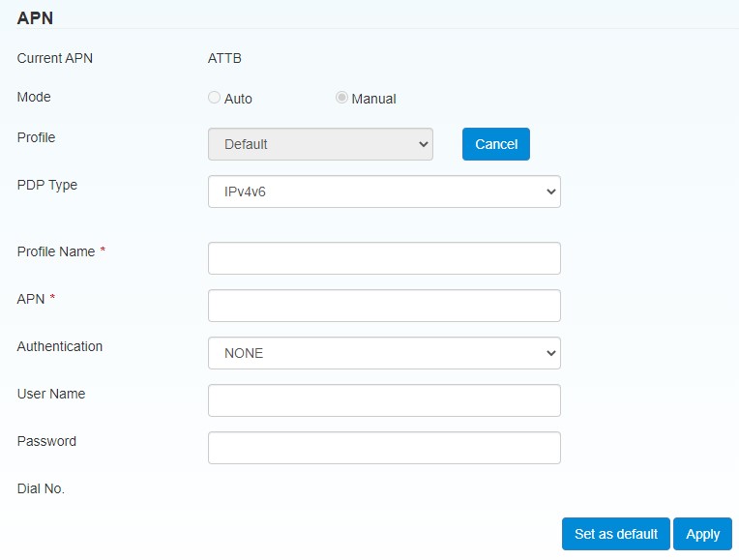Click the Current APN label
The image size is (739, 560).
pos(55,58)
